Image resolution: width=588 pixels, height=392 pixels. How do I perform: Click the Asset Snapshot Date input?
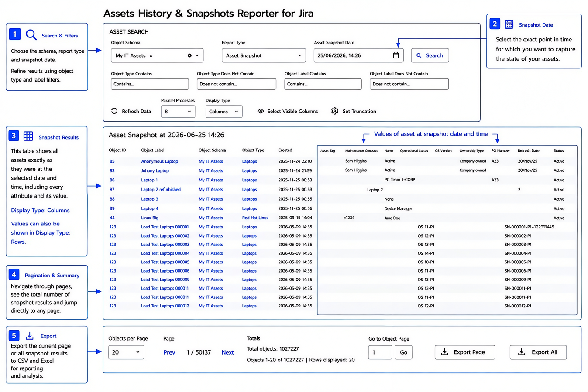coord(358,55)
